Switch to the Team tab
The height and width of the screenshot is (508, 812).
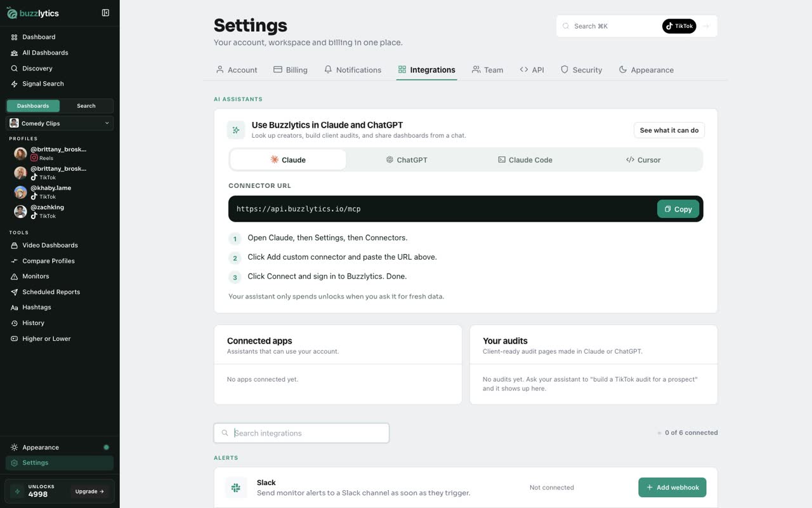(x=487, y=70)
